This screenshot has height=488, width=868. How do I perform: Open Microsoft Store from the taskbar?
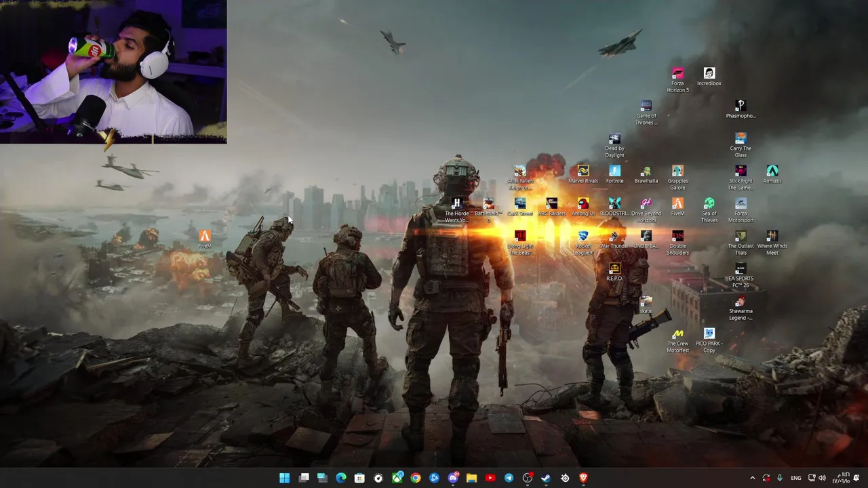(359, 478)
